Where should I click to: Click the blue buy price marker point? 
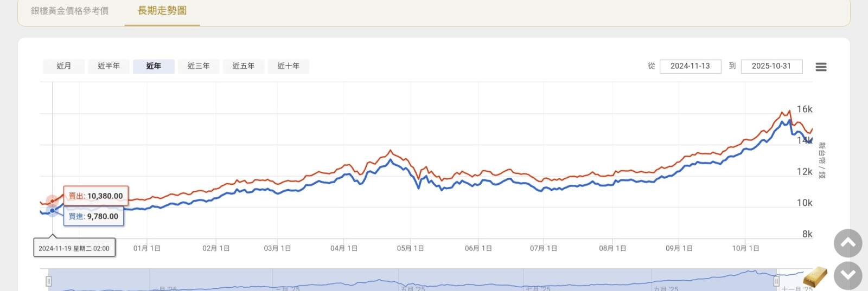tap(52, 210)
